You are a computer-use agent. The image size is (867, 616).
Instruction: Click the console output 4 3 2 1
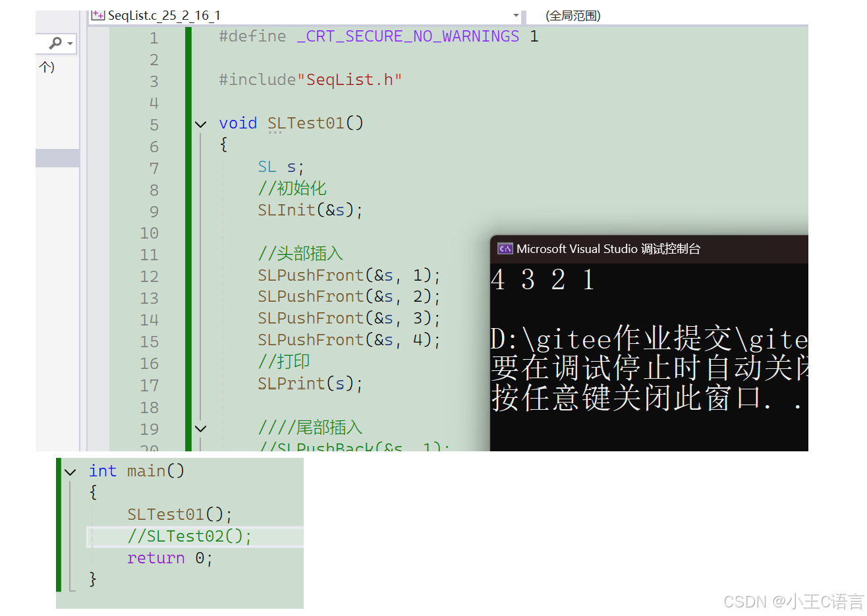click(x=543, y=280)
